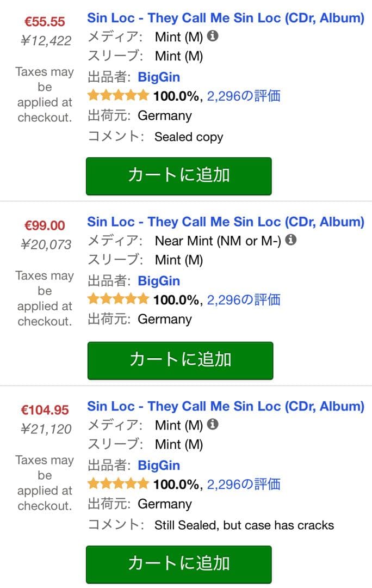The image size is (372, 588).
Task: Click the last star on the €104.95 listing rating
Action: [x=144, y=483]
